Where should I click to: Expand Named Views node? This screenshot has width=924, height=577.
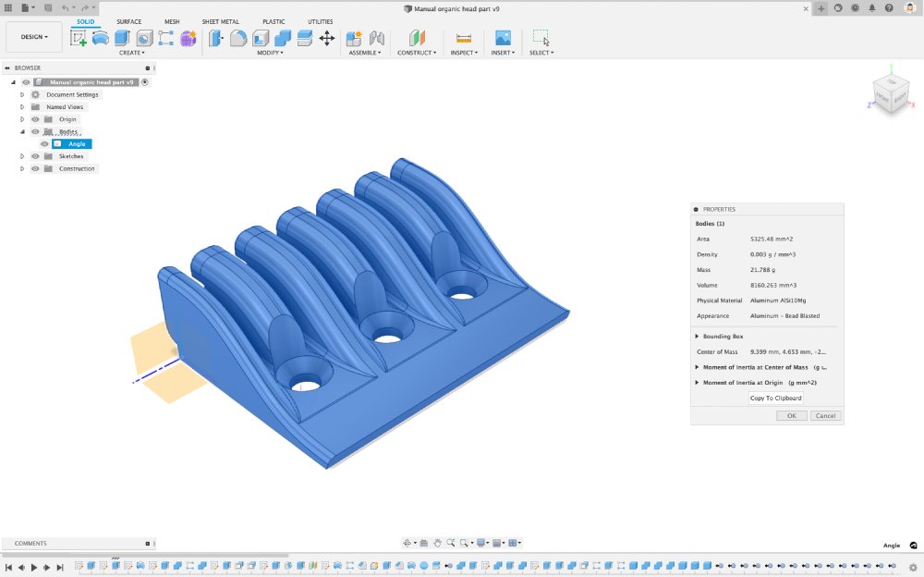tap(22, 106)
